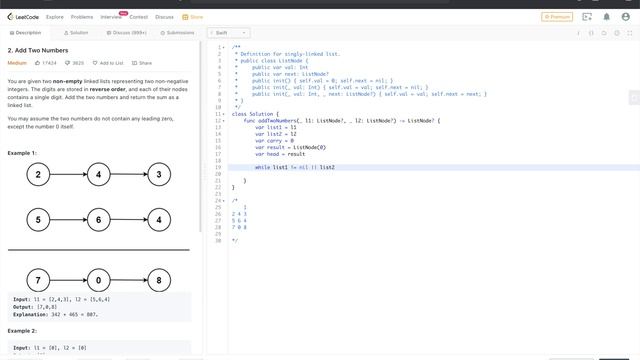Switch to the Discuss (999+) tab
The height and width of the screenshot is (360, 640).
(x=127, y=33)
